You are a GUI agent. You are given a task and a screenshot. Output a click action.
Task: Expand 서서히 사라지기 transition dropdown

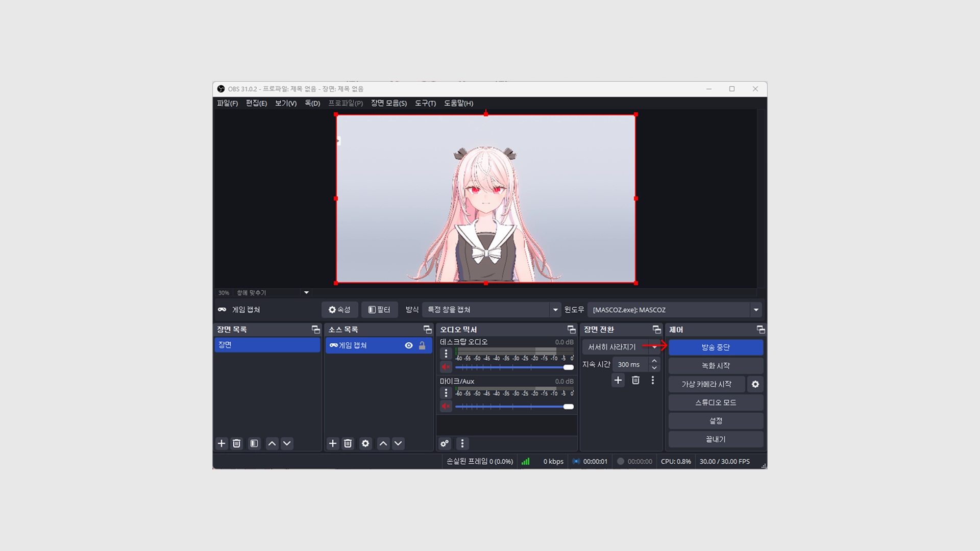pyautogui.click(x=654, y=347)
